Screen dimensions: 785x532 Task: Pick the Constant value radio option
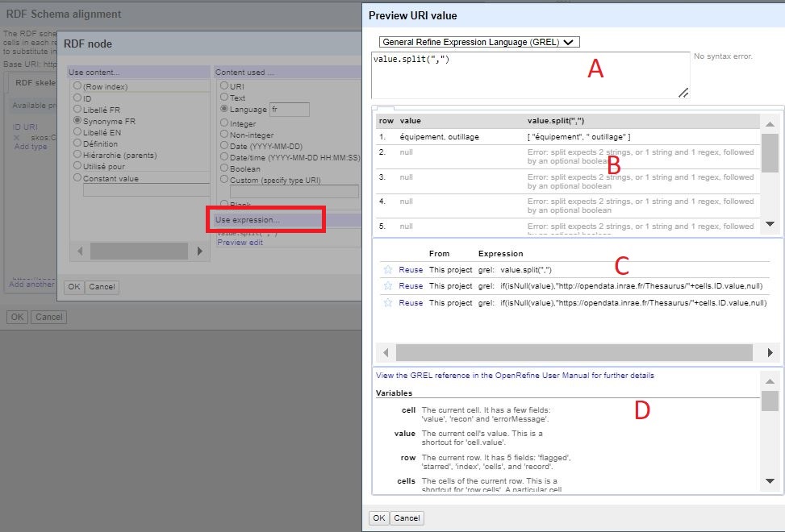coord(77,178)
